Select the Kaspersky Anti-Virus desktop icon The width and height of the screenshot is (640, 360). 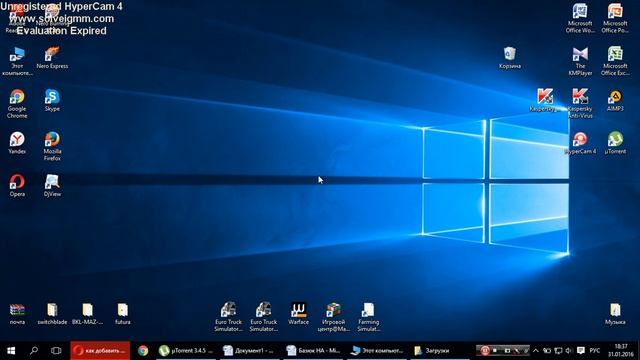(x=580, y=104)
